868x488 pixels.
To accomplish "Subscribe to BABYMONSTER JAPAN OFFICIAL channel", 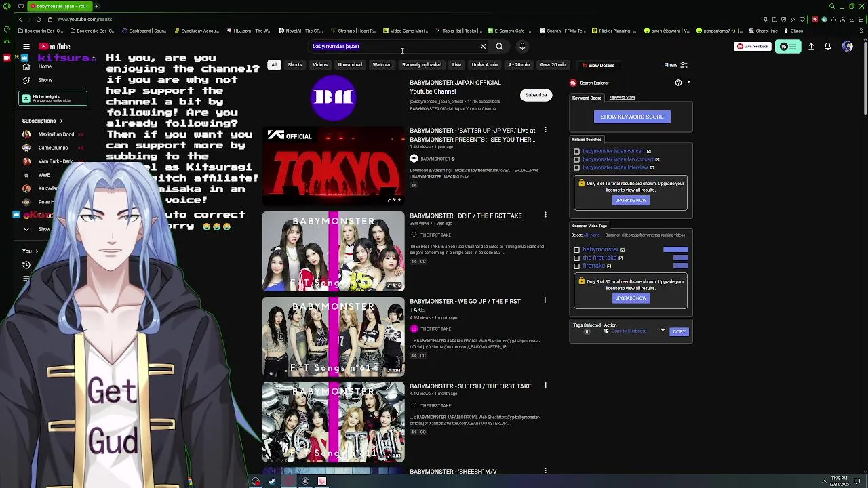I will pos(536,95).
